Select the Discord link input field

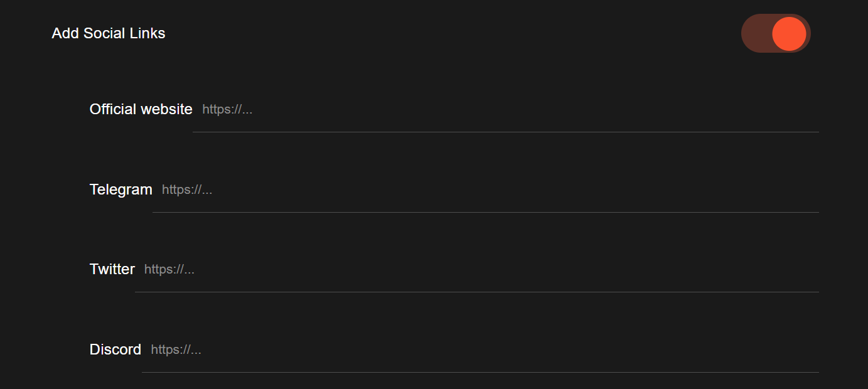480,350
